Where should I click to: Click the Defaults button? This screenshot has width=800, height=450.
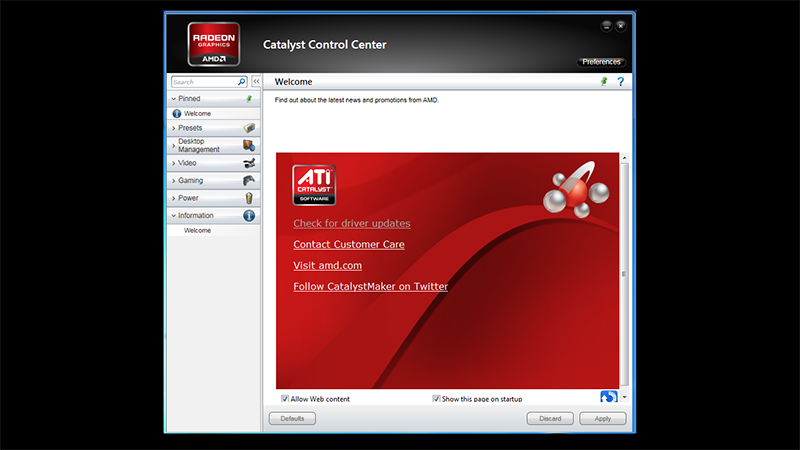[292, 418]
